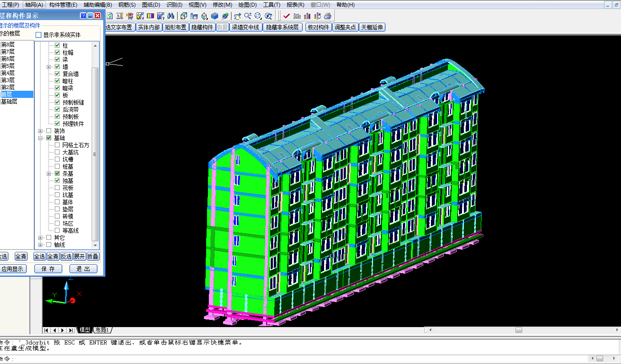Click the printer icon in toolbar
This screenshot has width=621, height=364.
(x=328, y=16)
